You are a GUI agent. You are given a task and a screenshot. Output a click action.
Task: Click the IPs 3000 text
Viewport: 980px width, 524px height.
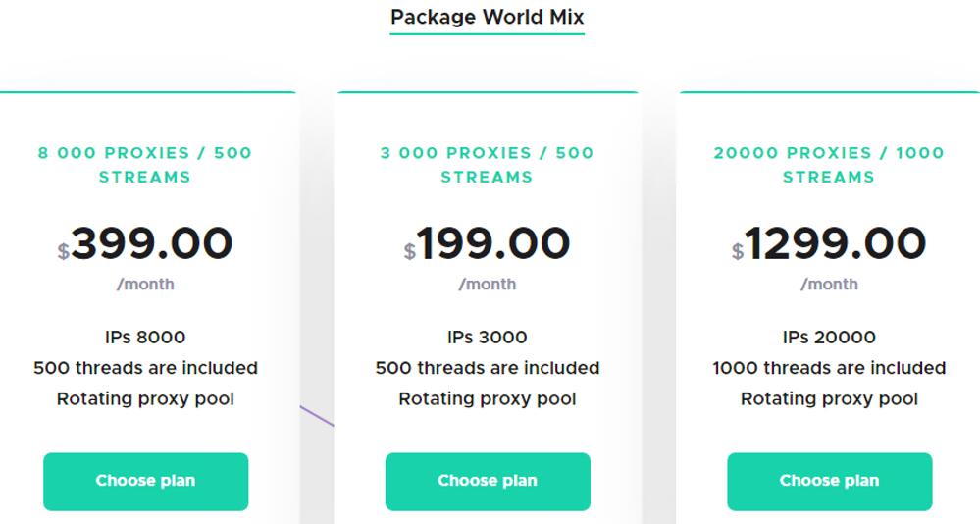(x=487, y=337)
